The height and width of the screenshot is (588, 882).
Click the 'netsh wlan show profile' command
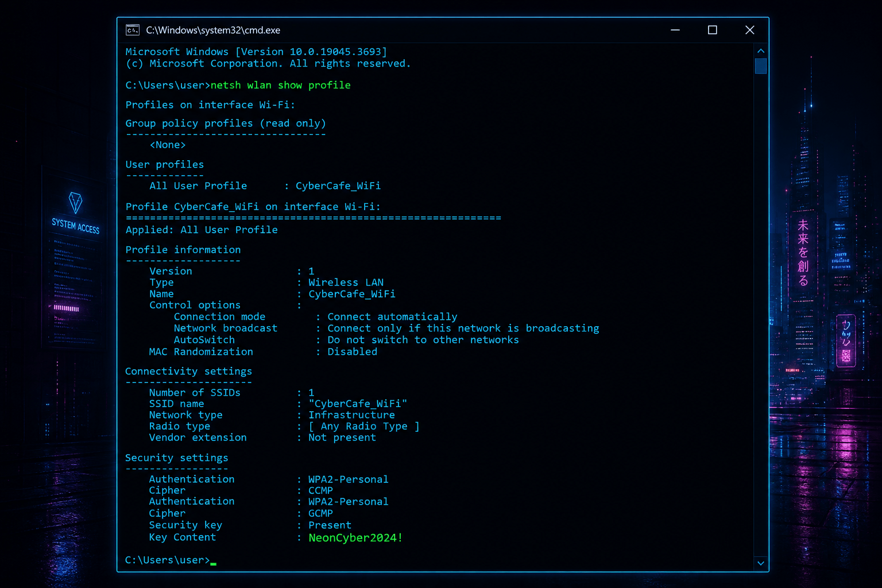(280, 85)
